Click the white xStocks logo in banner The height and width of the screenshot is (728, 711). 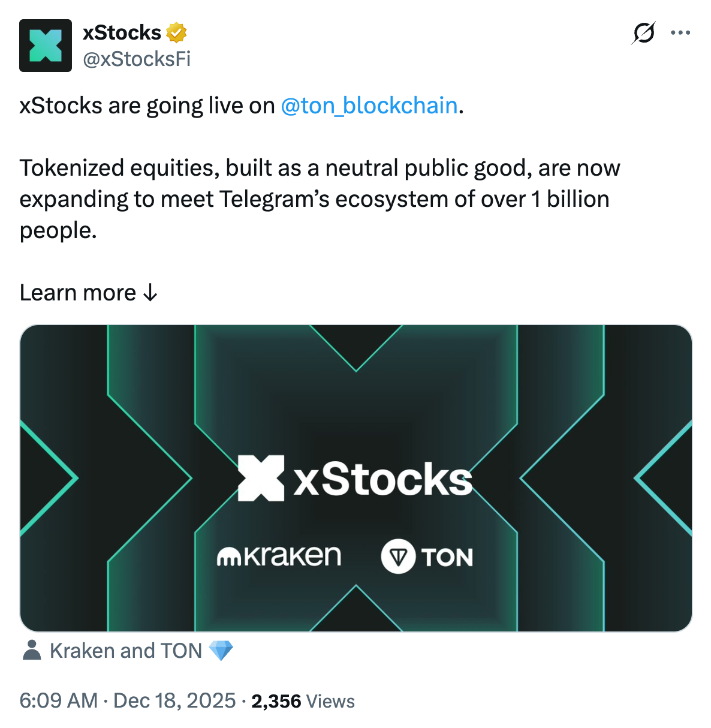click(355, 479)
